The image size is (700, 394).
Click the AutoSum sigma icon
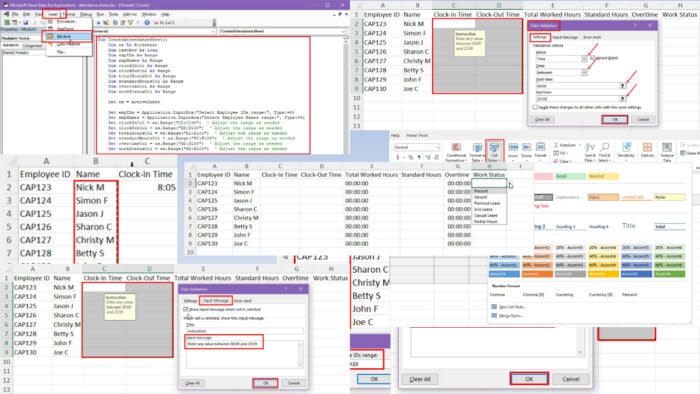coord(556,145)
